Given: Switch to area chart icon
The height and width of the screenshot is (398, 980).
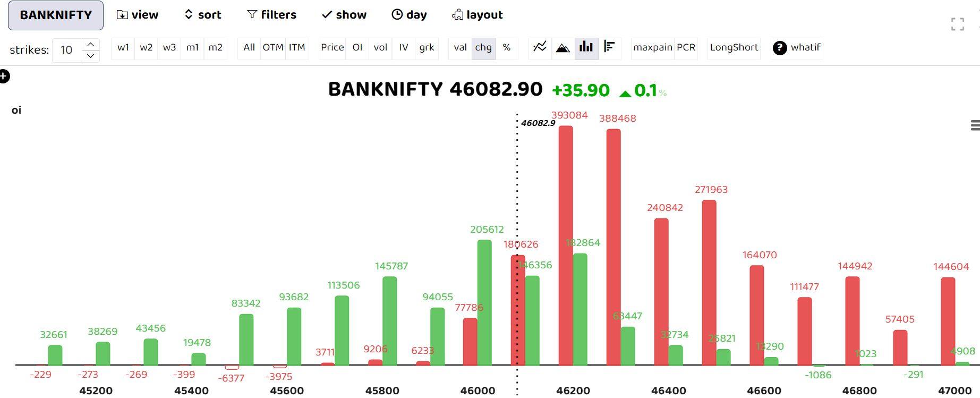Looking at the screenshot, I should 563,48.
